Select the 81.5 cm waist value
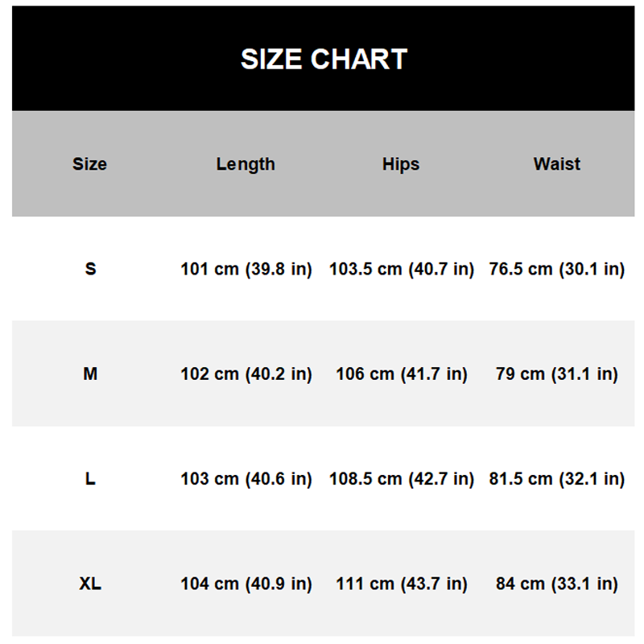 coord(556,479)
